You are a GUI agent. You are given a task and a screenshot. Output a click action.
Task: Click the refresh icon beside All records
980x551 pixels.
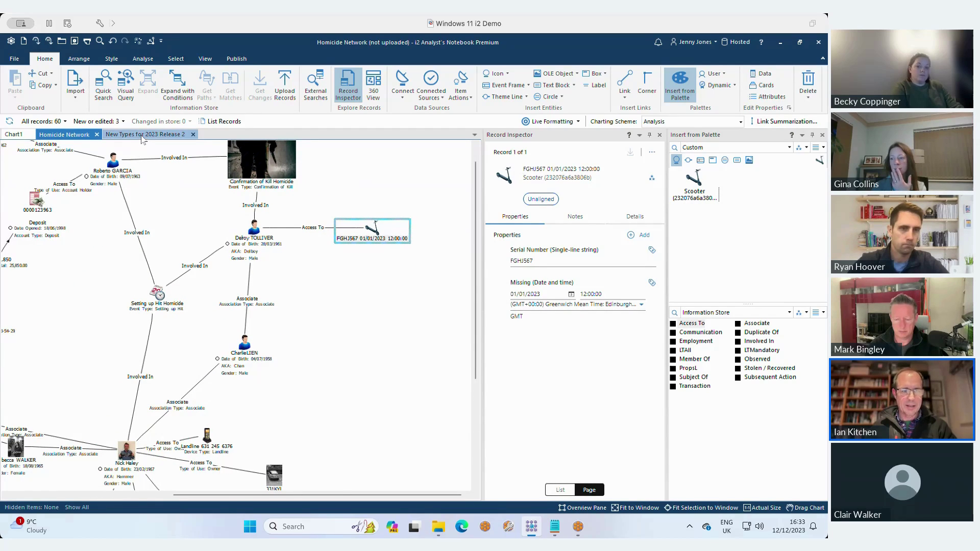click(x=9, y=121)
